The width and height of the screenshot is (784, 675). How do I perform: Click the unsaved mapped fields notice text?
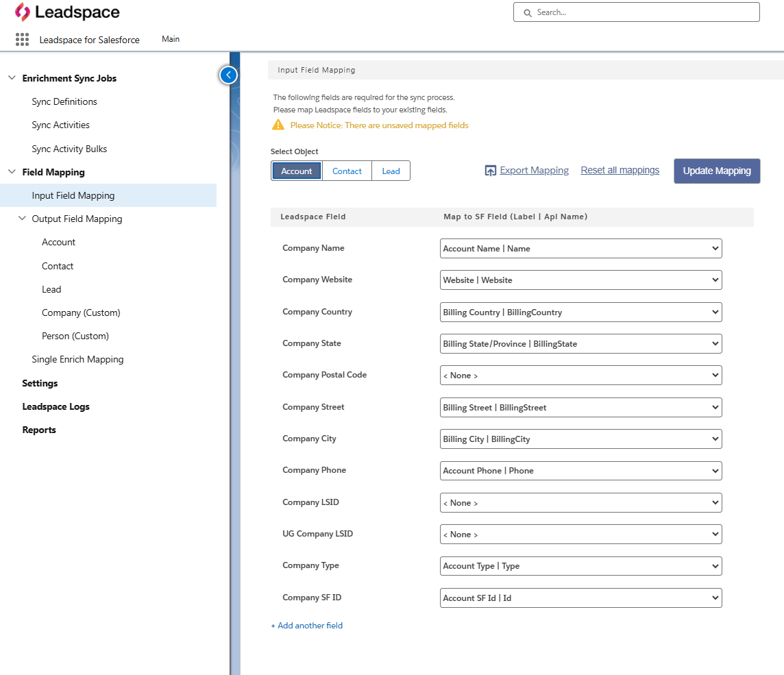tap(380, 125)
